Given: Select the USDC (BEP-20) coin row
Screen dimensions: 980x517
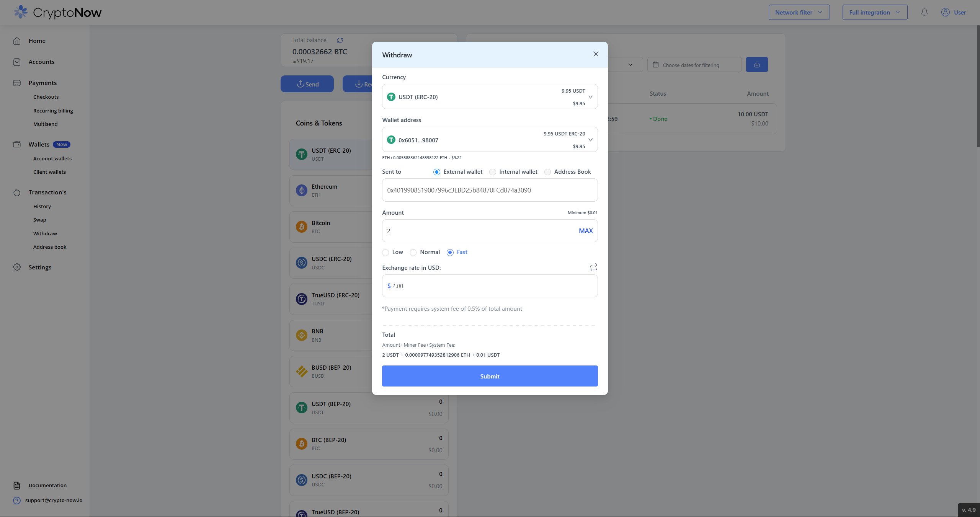Looking at the screenshot, I should (x=369, y=480).
